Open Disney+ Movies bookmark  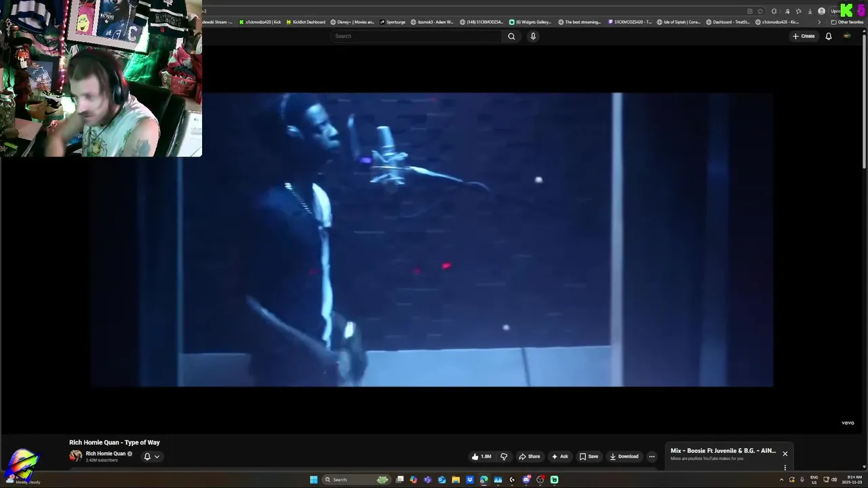(x=352, y=22)
